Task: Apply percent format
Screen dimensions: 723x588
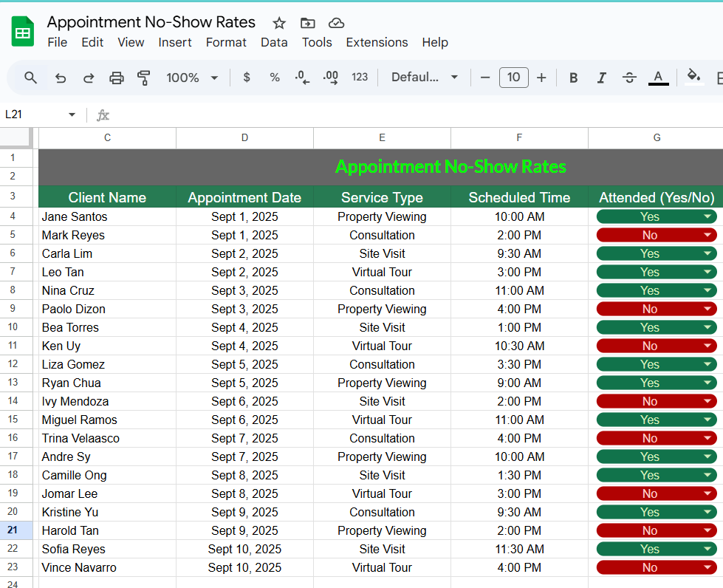Action: (275, 77)
